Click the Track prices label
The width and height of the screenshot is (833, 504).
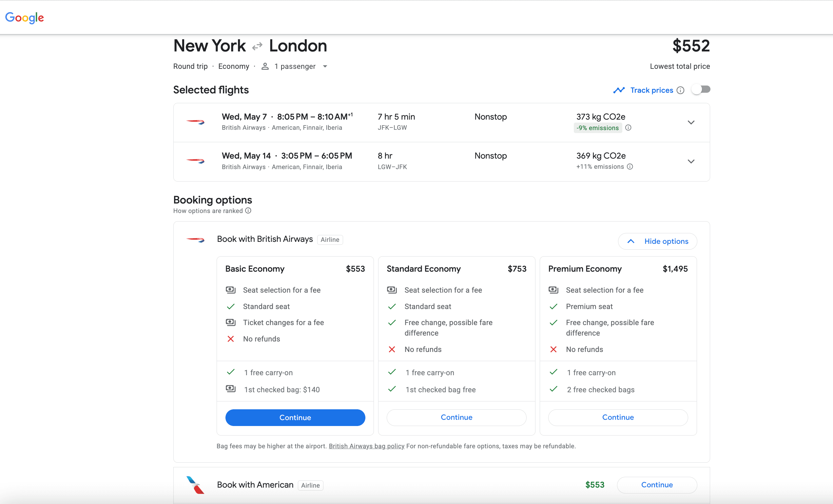pos(652,90)
